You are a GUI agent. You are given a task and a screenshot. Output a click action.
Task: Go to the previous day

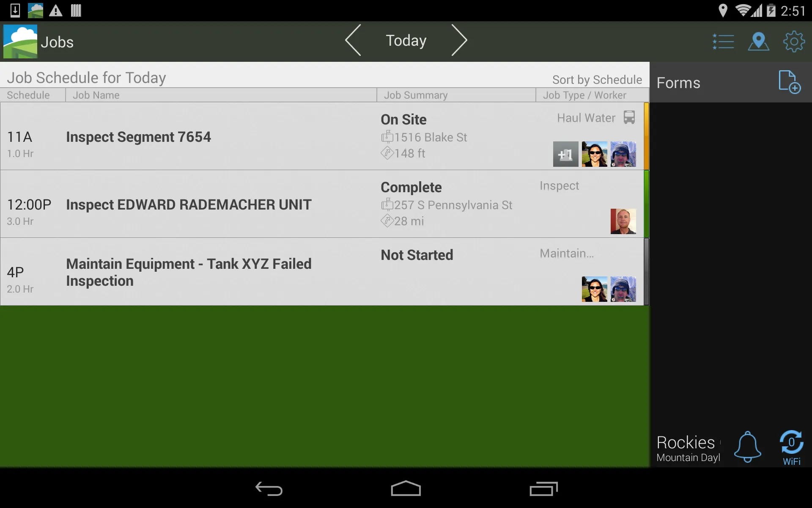[x=353, y=40]
